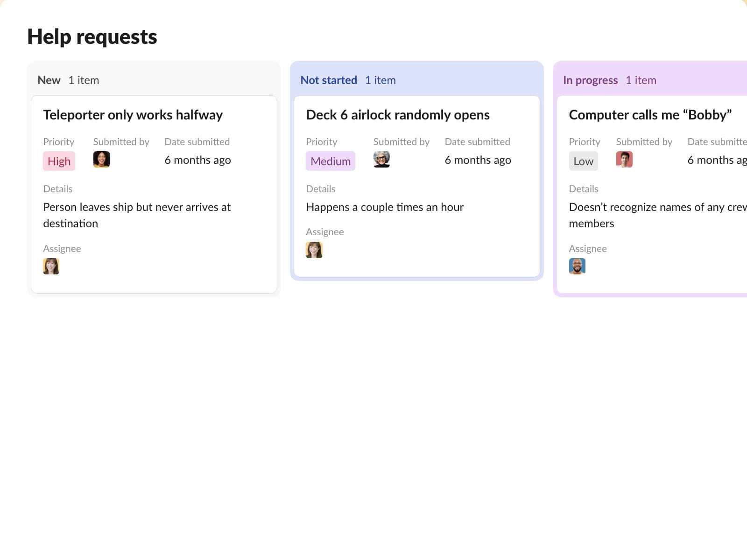Open the Teleporter only works halfway card
This screenshot has width=747, height=560.
(x=133, y=115)
